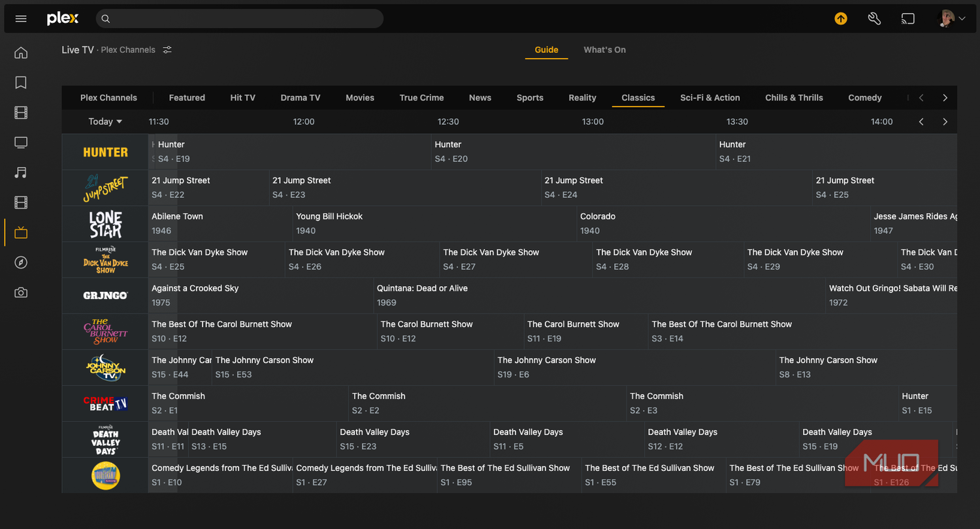Open the hamburger navigation menu
980x529 pixels.
[x=21, y=19]
